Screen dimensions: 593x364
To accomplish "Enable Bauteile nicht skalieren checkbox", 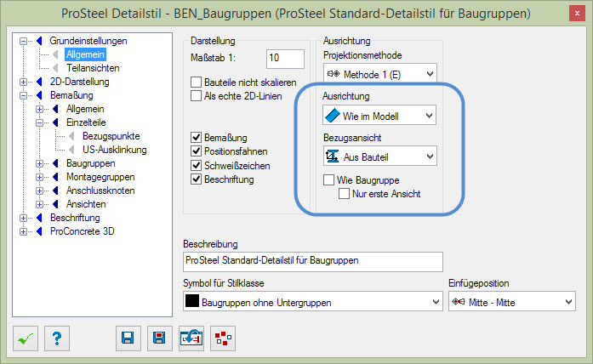I will (196, 82).
